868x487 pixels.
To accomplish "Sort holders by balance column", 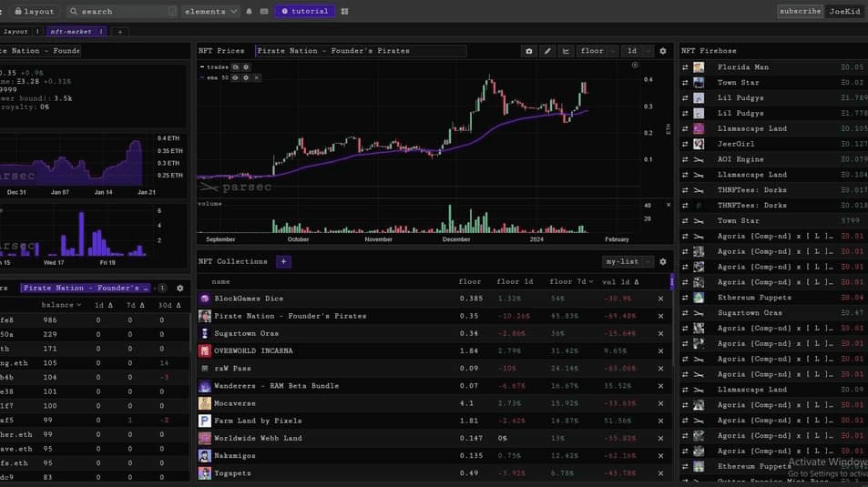I will click(61, 306).
